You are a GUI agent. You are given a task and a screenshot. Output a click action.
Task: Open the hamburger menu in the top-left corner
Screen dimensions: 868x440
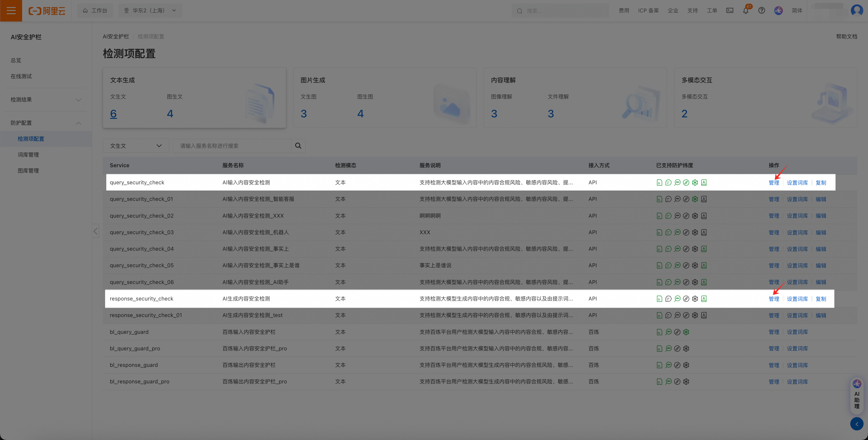click(11, 10)
